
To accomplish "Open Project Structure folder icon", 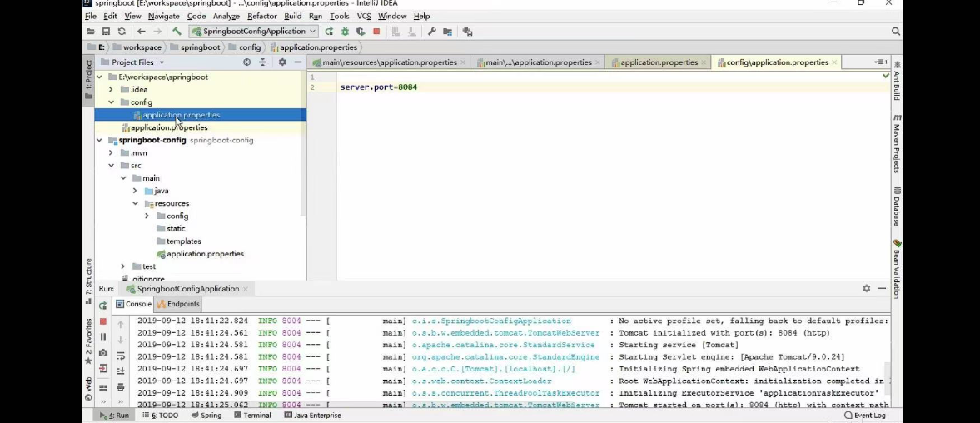I will coord(447,32).
